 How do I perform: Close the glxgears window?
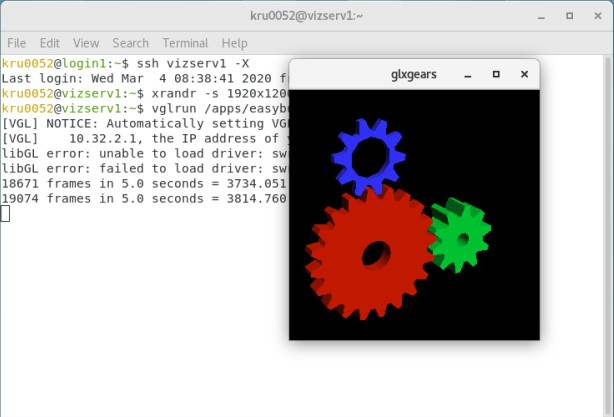(x=524, y=74)
